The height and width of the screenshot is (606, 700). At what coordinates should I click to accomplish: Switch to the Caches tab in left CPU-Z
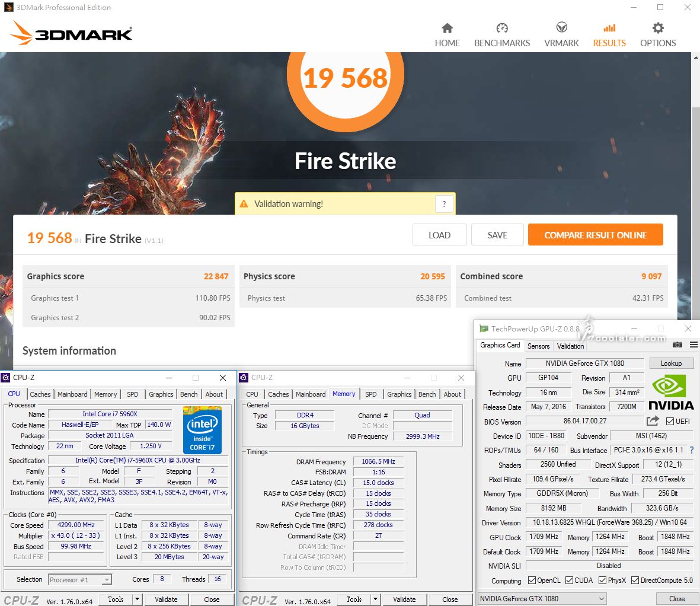click(x=40, y=394)
